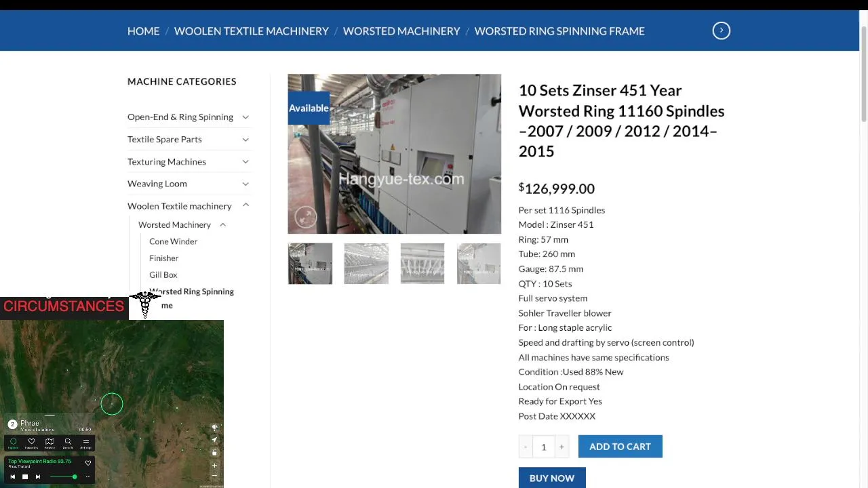Open more options dots in radio player
The width and height of the screenshot is (868, 488).
[87, 476]
